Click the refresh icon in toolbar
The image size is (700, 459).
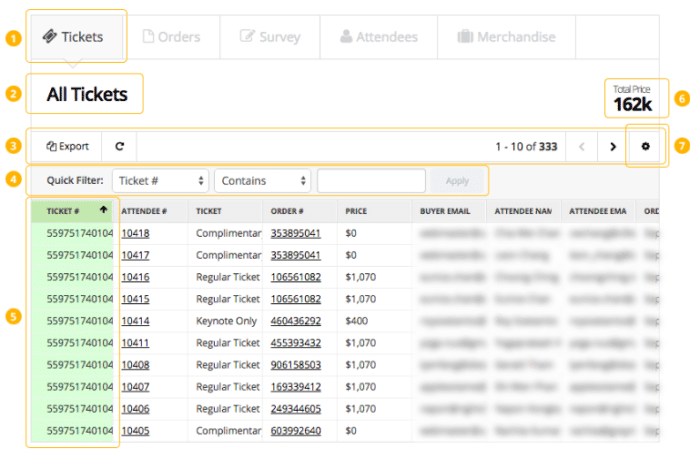coord(120,146)
